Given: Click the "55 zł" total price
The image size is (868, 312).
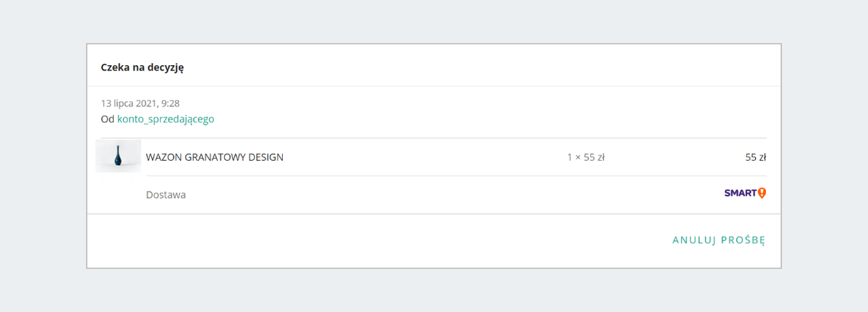Looking at the screenshot, I should pyautogui.click(x=755, y=157).
